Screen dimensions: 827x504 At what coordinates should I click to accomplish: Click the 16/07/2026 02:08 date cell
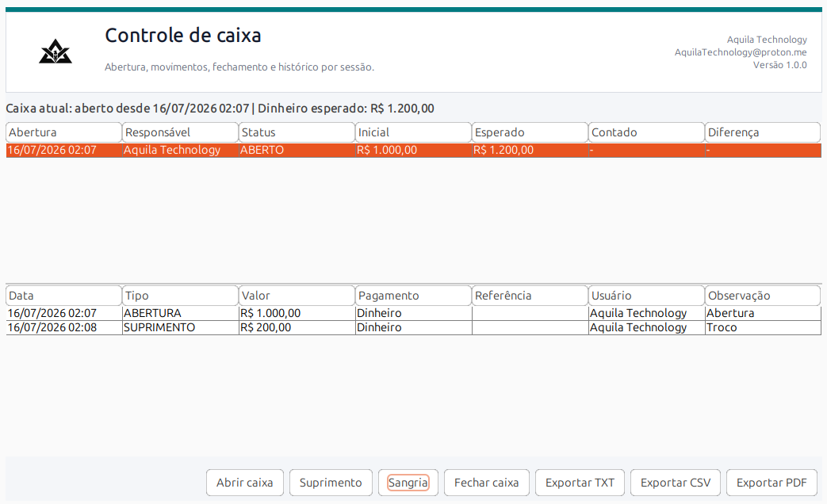click(63, 327)
